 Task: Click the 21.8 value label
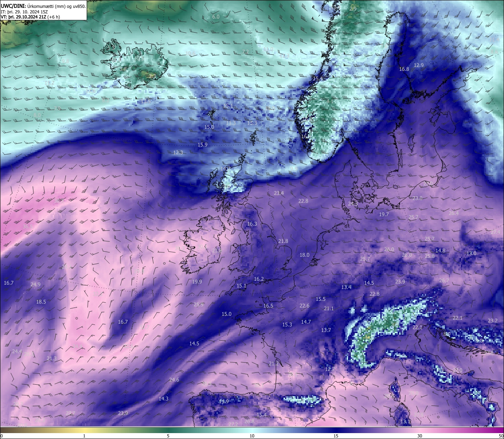pos(283,241)
